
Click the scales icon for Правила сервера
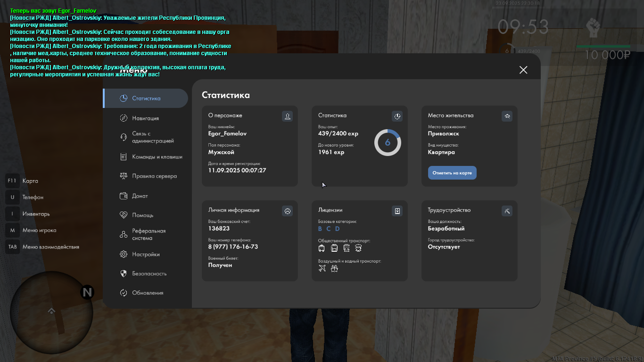pos(124,176)
